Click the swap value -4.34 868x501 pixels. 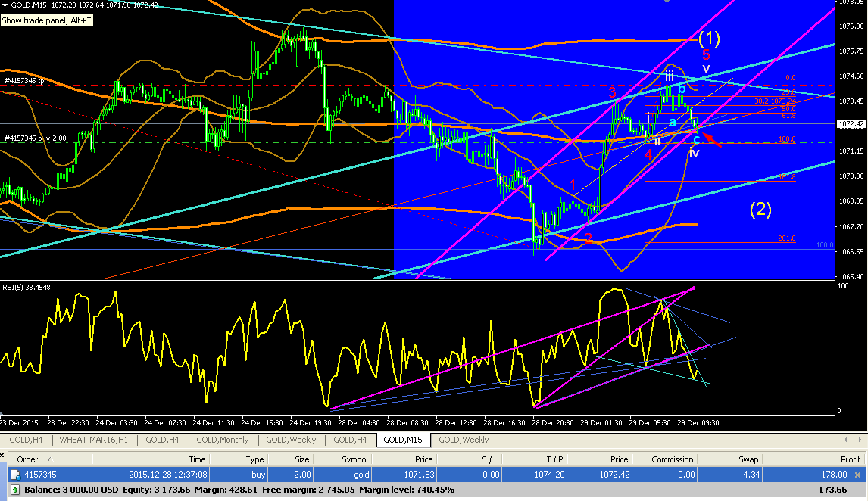[x=750, y=475]
